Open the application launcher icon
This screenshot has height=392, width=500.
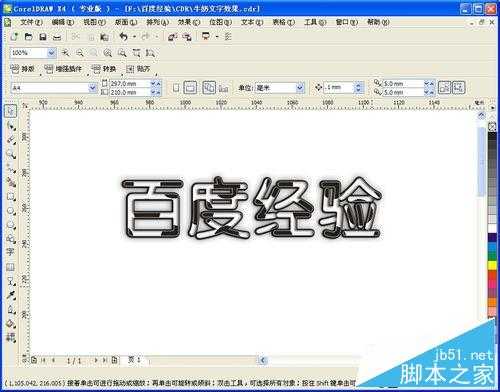coord(206,37)
